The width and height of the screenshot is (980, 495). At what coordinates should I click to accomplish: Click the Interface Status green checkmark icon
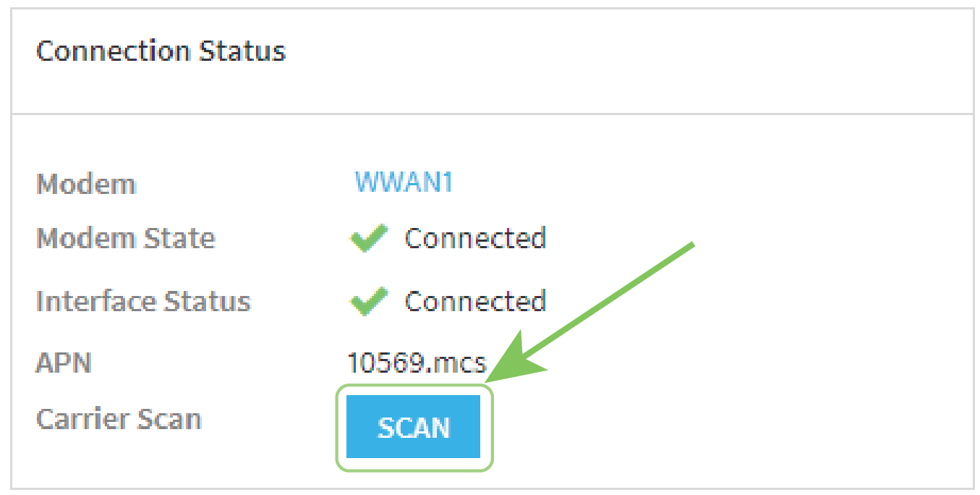(367, 301)
